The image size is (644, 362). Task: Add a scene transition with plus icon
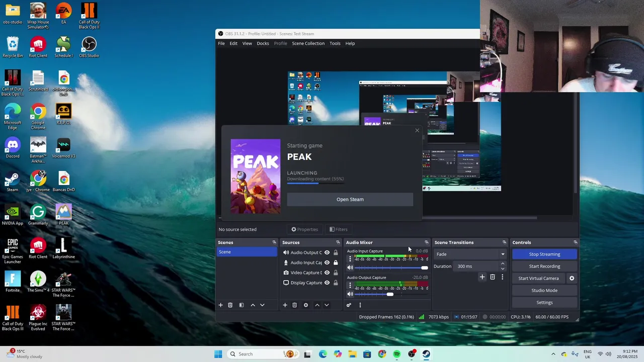click(482, 277)
